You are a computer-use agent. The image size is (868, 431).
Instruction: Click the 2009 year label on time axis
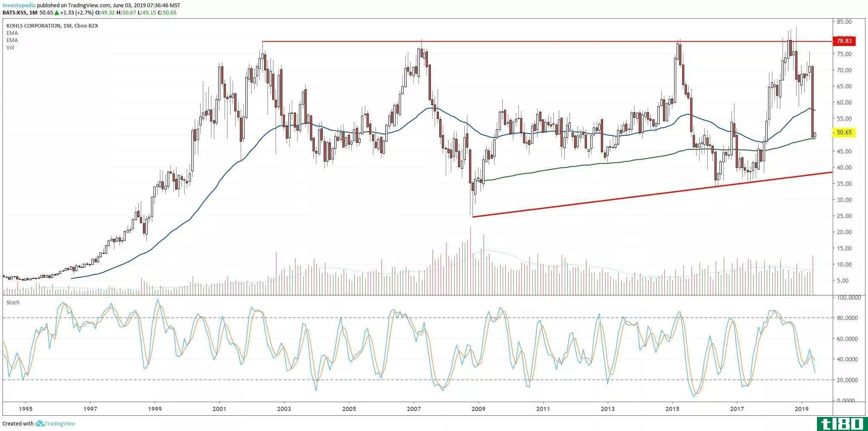coord(478,409)
